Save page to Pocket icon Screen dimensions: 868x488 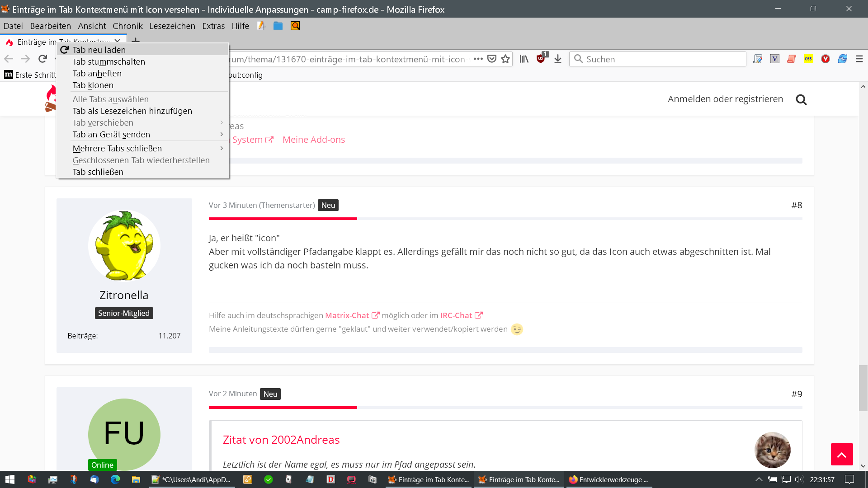[x=492, y=59]
